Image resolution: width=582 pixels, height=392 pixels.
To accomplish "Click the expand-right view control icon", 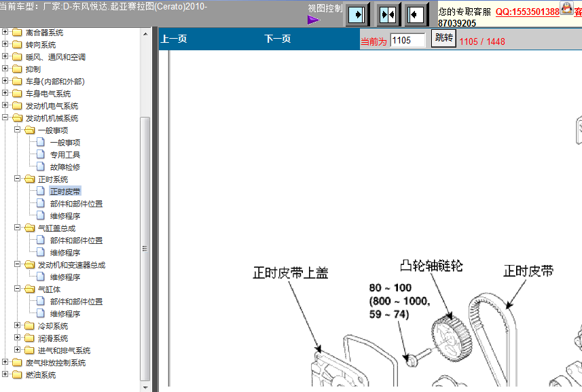I will pyautogui.click(x=358, y=14).
